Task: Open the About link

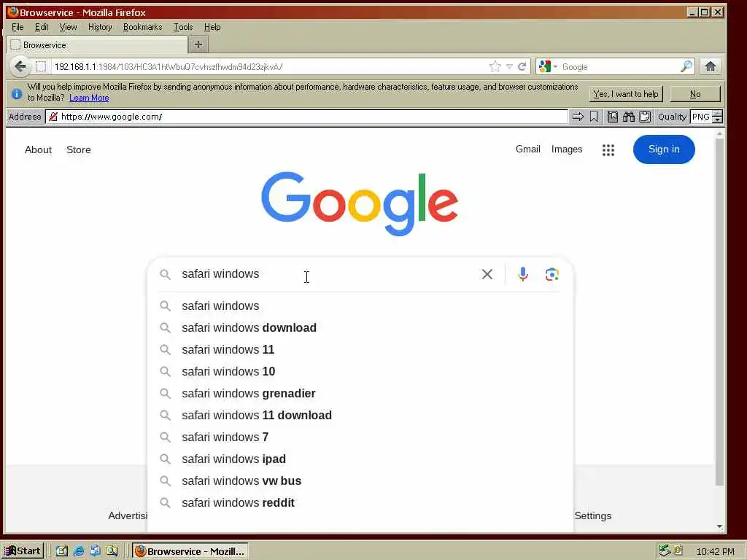Action: pyautogui.click(x=38, y=149)
